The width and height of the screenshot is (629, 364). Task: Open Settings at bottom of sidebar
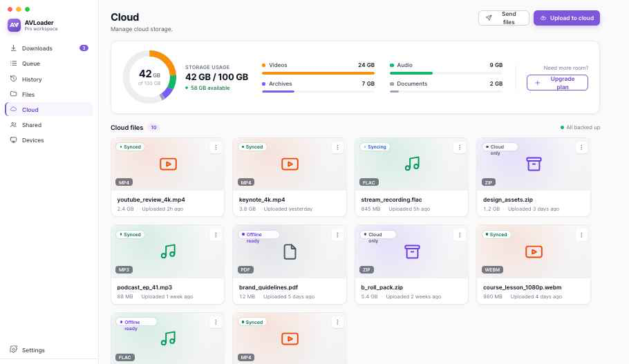(x=49, y=350)
